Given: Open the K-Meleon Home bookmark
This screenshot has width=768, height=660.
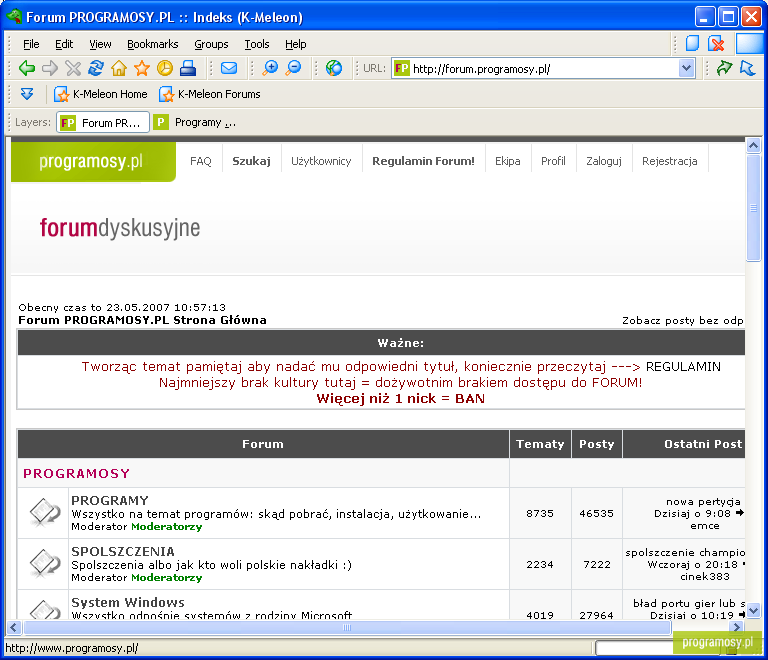Looking at the screenshot, I should pyautogui.click(x=100, y=94).
